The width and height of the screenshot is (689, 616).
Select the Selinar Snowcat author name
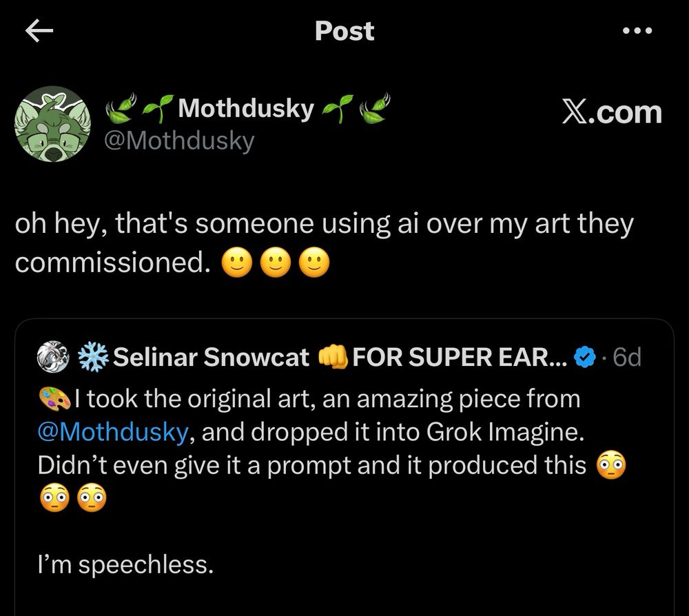211,357
